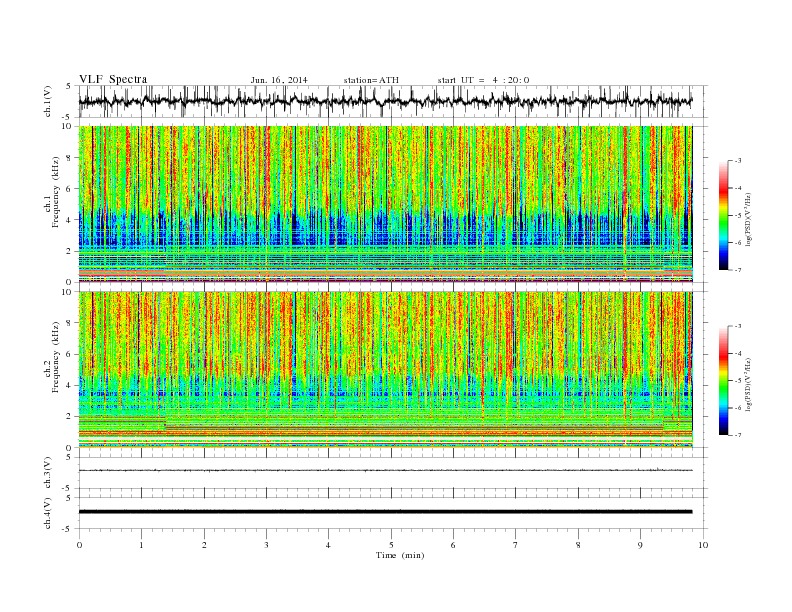792x612 pixels.
Task: Click the "2" kHz tick of ch.2 spectrogram
Action: (70, 417)
